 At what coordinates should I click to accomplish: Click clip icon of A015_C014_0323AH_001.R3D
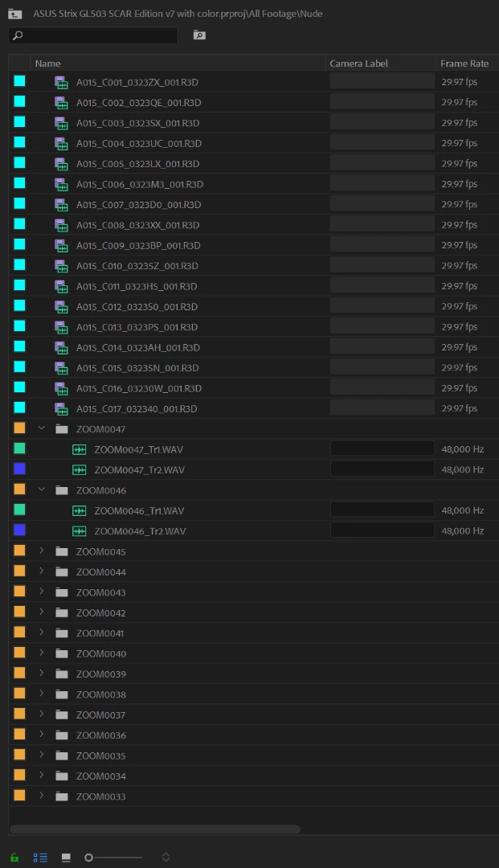tap(61, 348)
